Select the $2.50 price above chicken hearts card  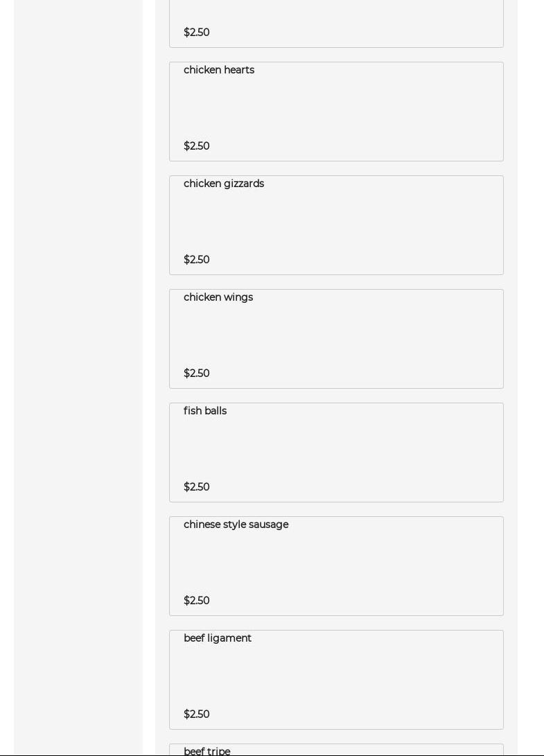[x=197, y=33]
